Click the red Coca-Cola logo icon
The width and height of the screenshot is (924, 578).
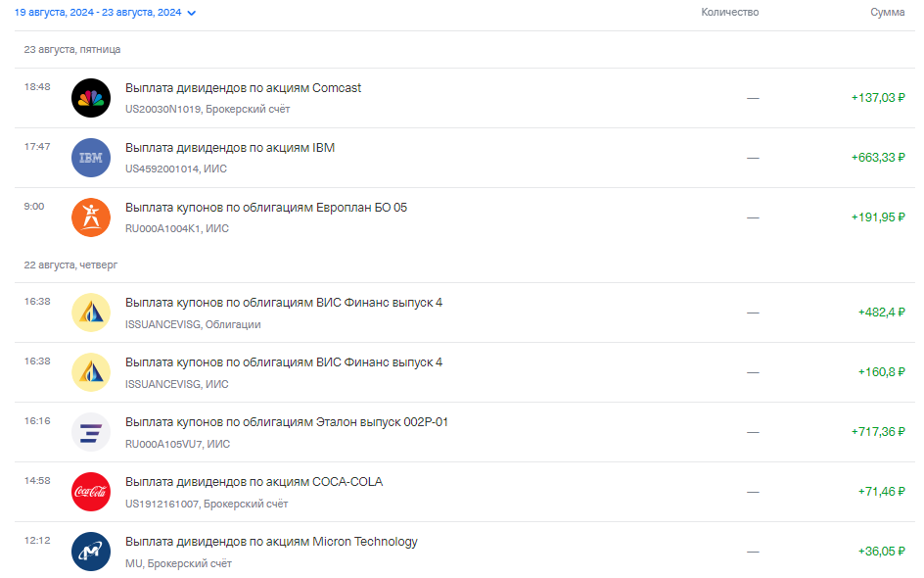click(x=91, y=492)
